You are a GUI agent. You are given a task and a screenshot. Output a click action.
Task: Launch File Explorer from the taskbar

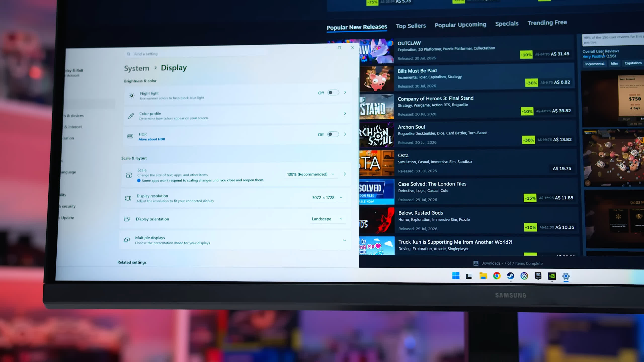click(x=483, y=276)
